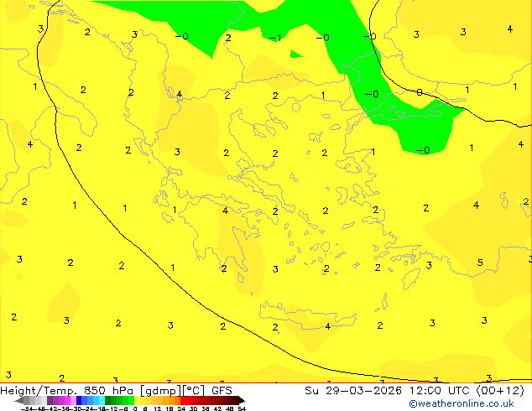
Task: Click the 5 temperature value on the map
Action: pos(480,263)
